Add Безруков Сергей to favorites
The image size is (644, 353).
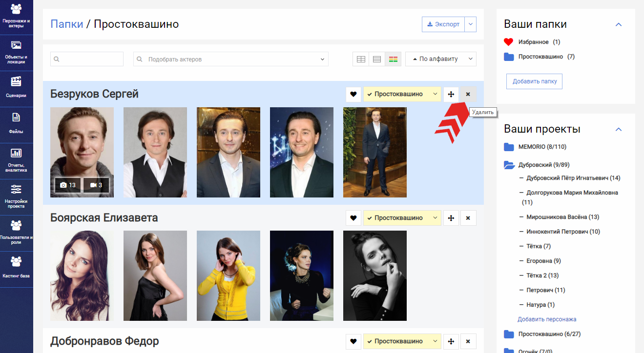pos(353,94)
